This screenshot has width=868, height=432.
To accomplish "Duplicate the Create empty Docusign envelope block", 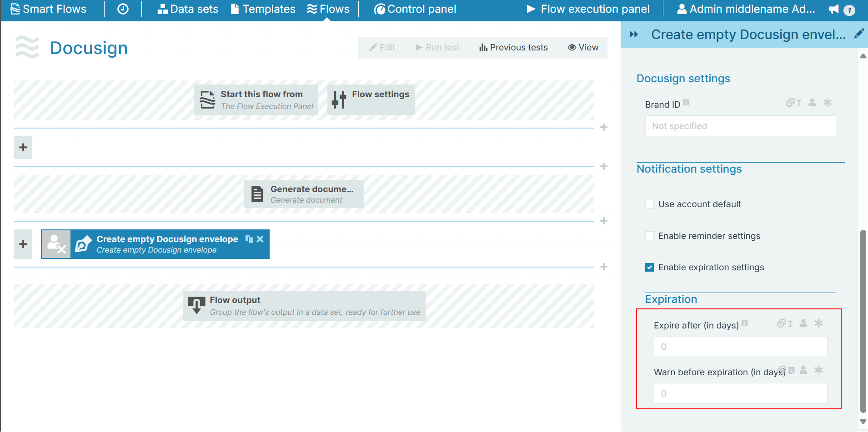I will coord(249,239).
